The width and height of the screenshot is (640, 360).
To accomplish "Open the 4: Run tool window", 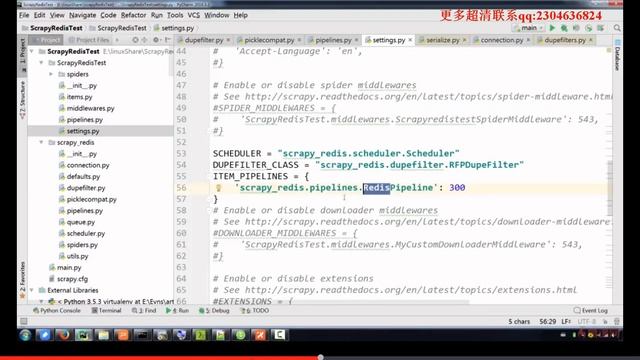I will (x=177, y=311).
